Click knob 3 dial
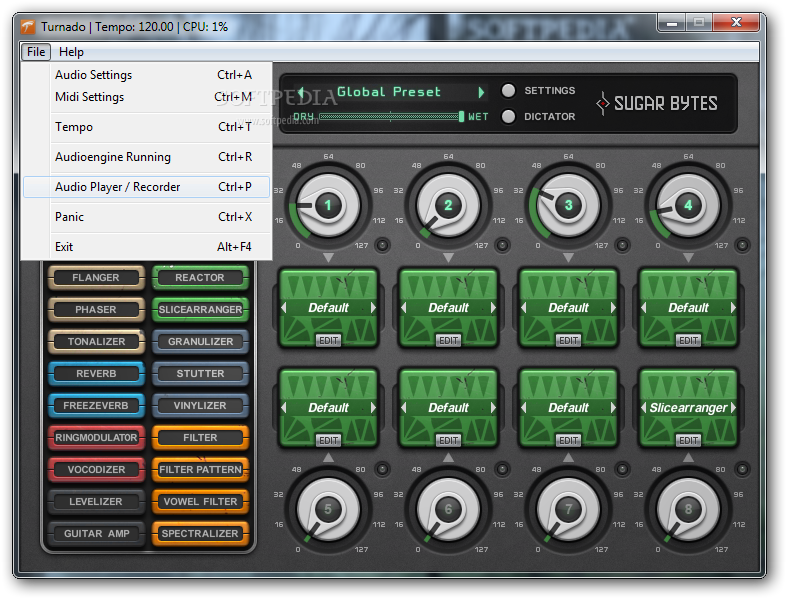The height and width of the screenshot is (599, 787). (568, 205)
